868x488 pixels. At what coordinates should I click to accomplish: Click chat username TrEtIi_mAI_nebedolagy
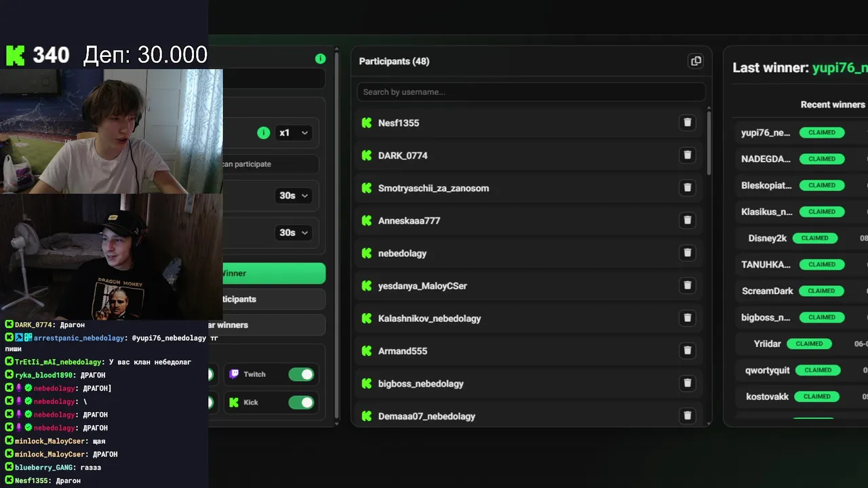click(58, 362)
